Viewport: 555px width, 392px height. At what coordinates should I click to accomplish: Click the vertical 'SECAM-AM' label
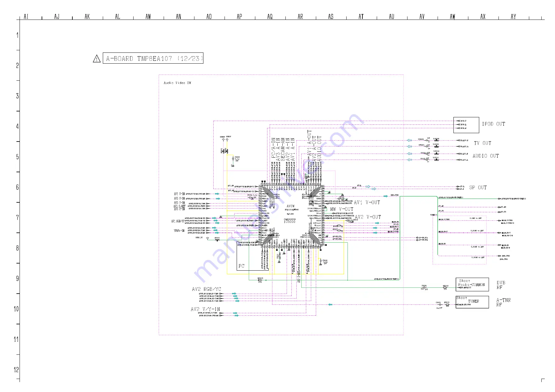click(283, 149)
